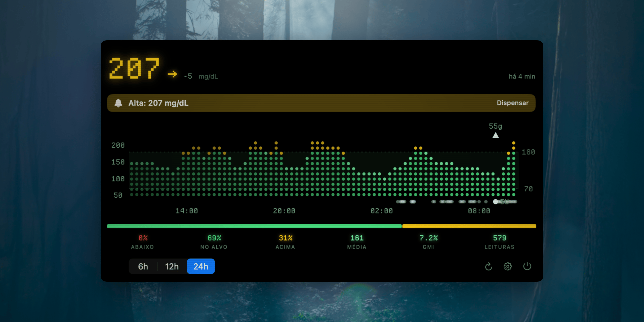Click the 08:00 time axis label

tap(479, 211)
